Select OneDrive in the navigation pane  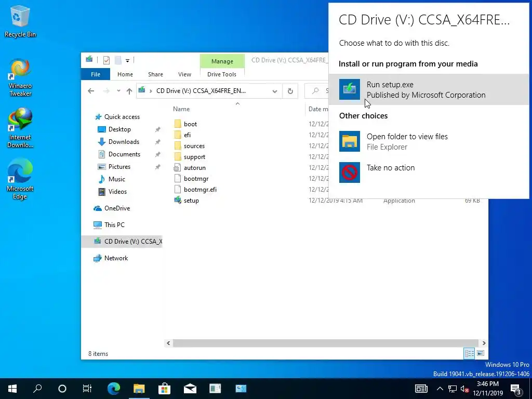click(x=117, y=208)
